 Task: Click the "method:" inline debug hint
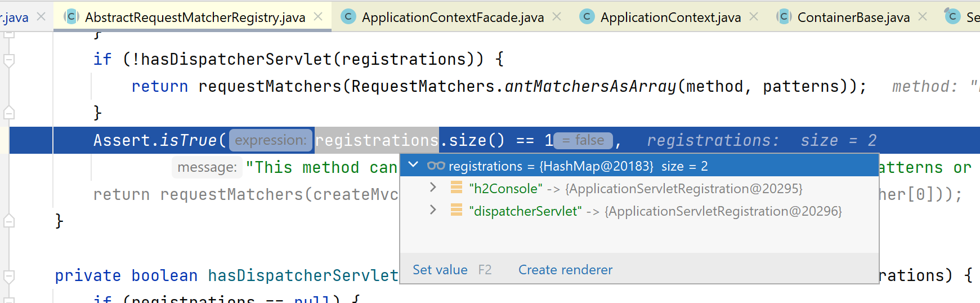(x=924, y=86)
